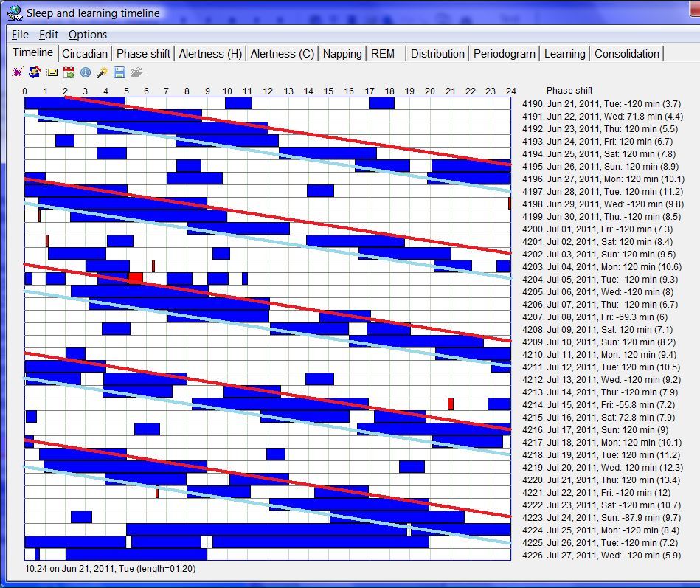Viewport: 700px width, 588px height.
Task: Click the gray open folder icon
Action: (x=136, y=72)
